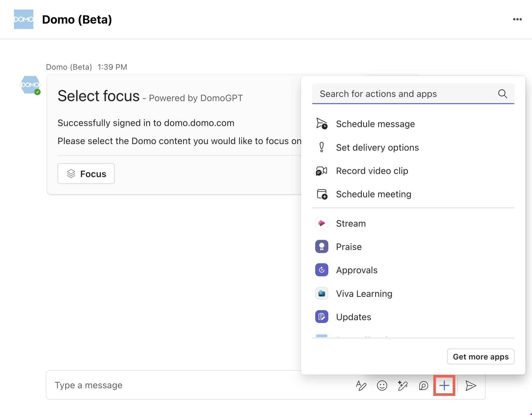Screen dimensions: 532x415
Task: Open the Stream app from the list
Action: coord(351,223)
